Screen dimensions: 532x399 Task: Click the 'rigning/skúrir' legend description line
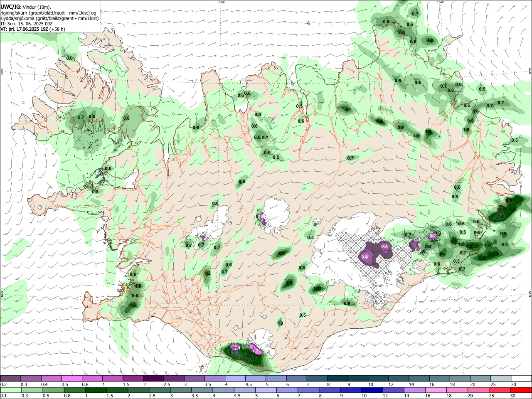coord(48,13)
